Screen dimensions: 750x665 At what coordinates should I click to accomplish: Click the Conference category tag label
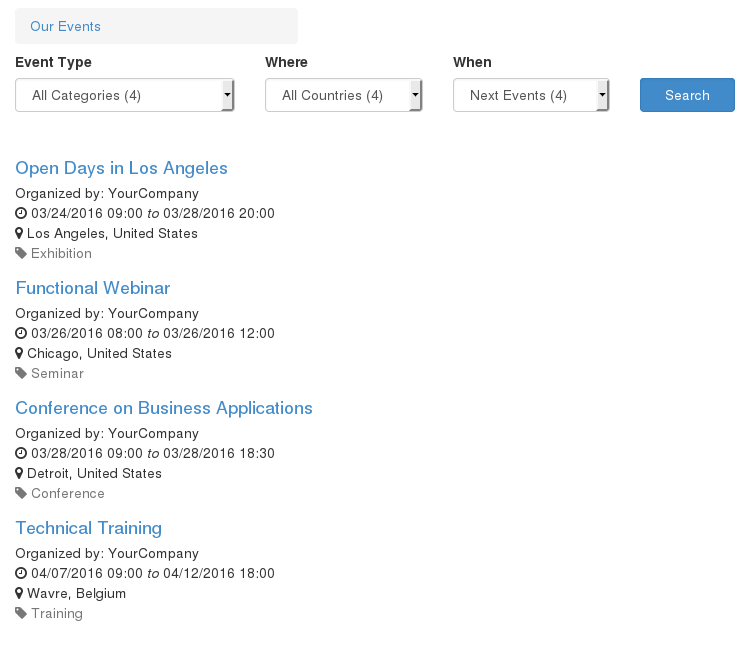point(67,493)
